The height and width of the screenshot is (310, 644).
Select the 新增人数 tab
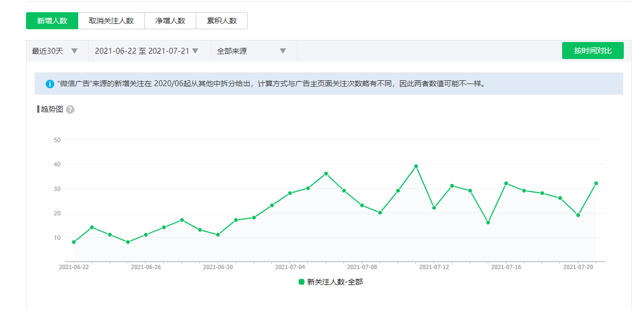(52, 21)
